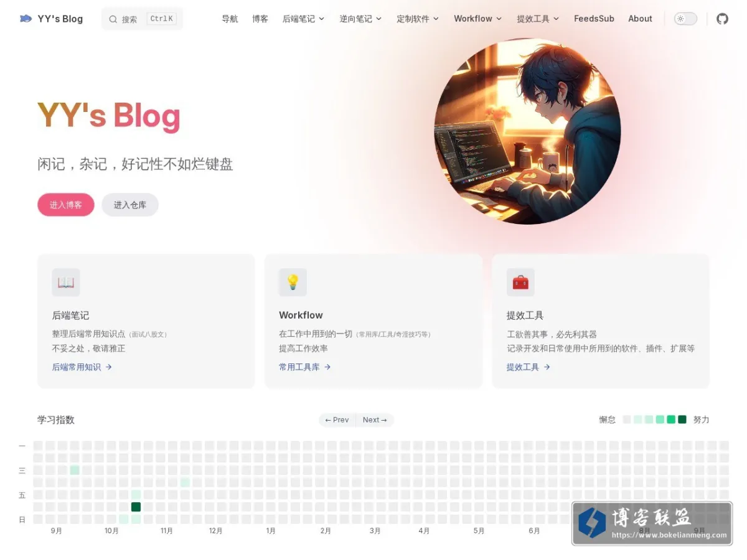Open the About menu item
747x560 pixels.
click(640, 19)
